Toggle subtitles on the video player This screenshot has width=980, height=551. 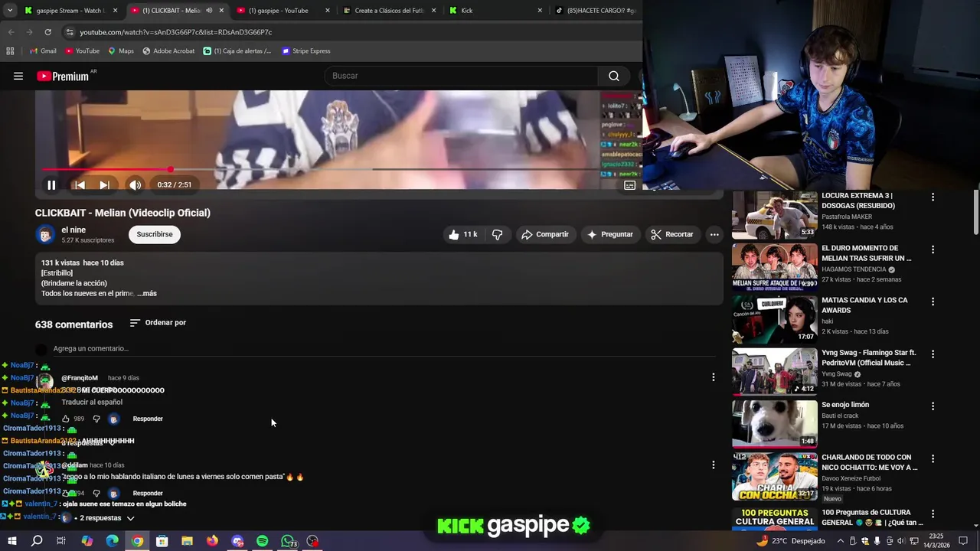(629, 184)
